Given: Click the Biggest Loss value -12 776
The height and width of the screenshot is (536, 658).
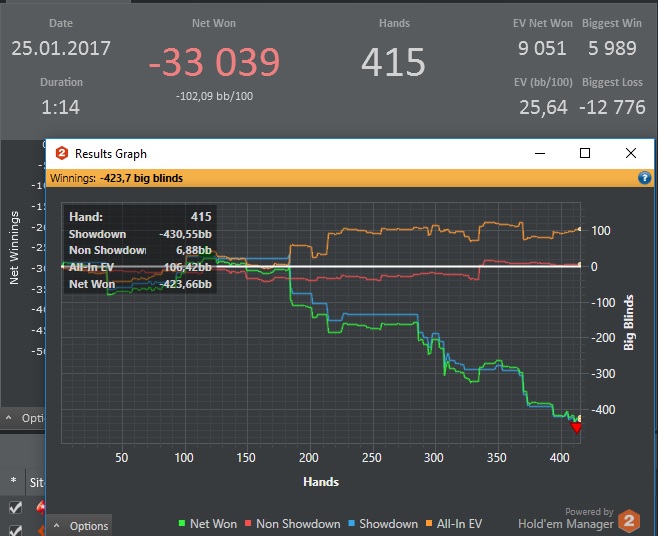Looking at the screenshot, I should [612, 107].
